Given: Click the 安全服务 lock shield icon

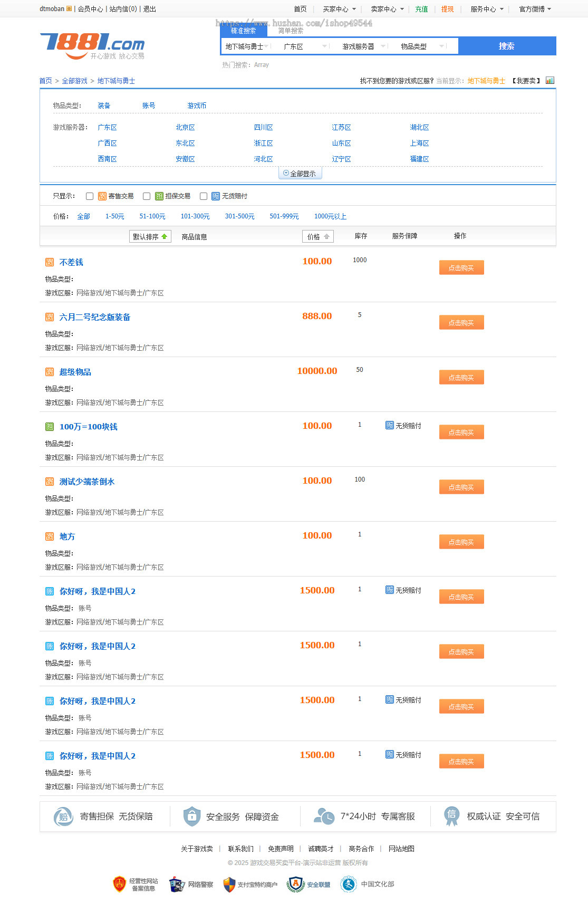Looking at the screenshot, I should coord(192,816).
